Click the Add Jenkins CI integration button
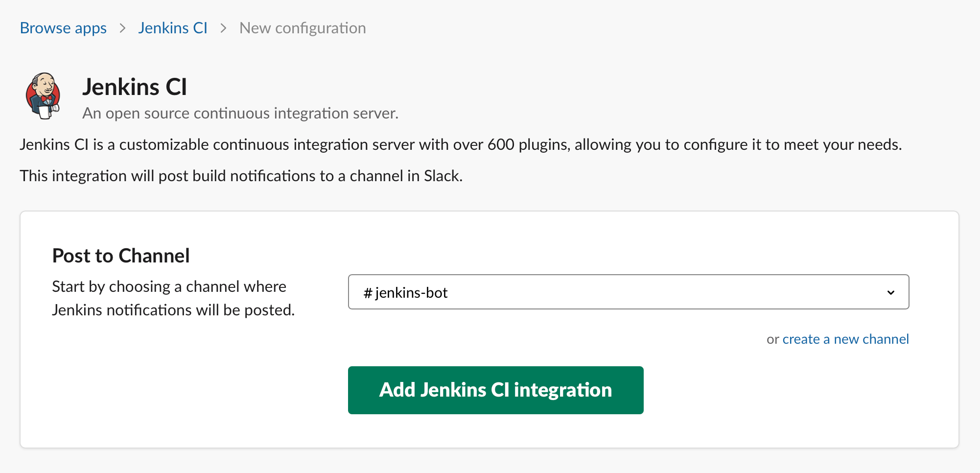The image size is (980, 473). pyautogui.click(x=495, y=390)
